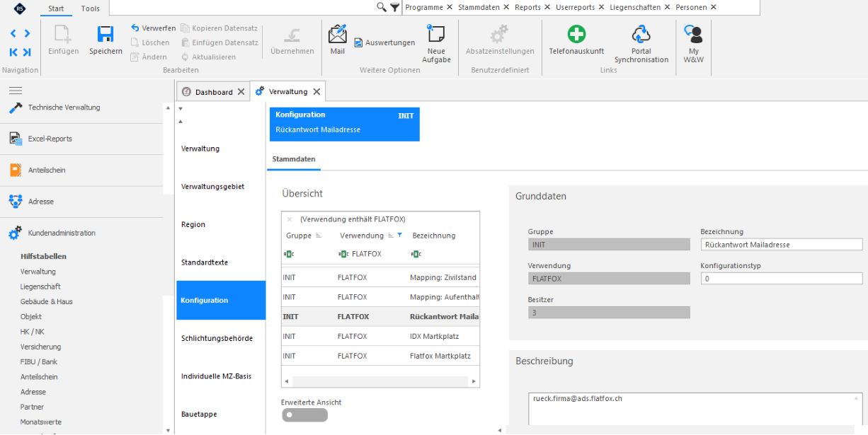Open My W&W profile icon
Image resolution: width=868 pixels, height=435 pixels.
tap(693, 35)
